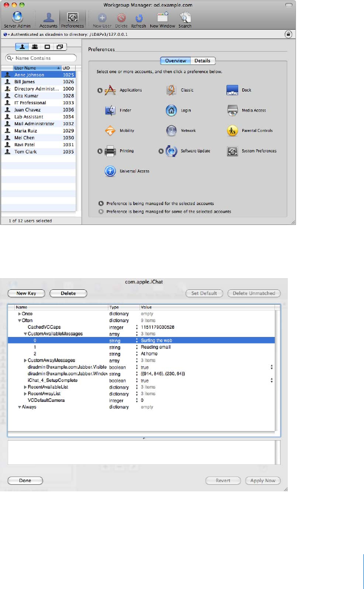This screenshot has height=589, width=364.
Task: Select the 'Reading email' string value
Action: coord(155,347)
